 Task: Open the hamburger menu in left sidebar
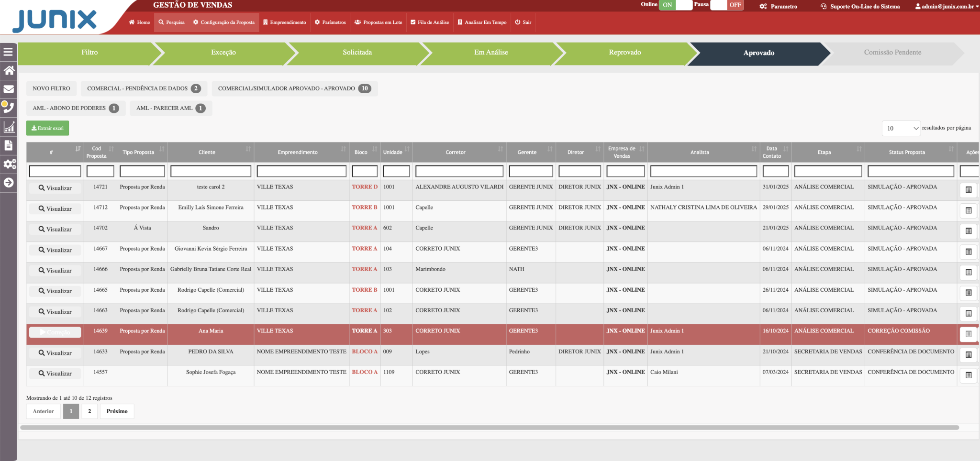coord(8,52)
